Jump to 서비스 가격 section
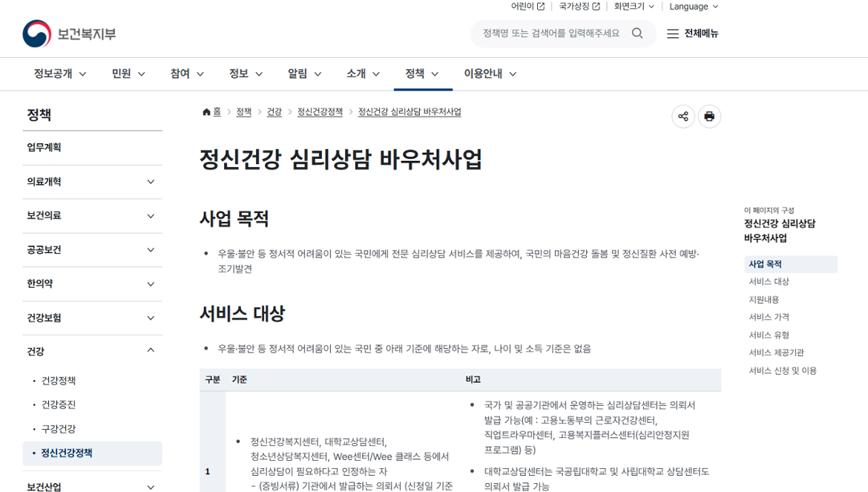Image resolution: width=868 pixels, height=492 pixels. (769, 317)
